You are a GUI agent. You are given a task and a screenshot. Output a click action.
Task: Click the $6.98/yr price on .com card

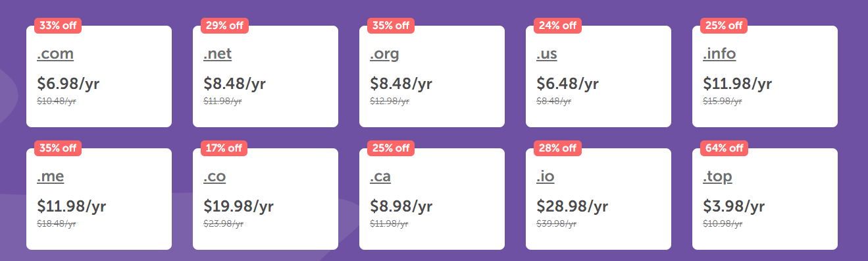coord(68,84)
